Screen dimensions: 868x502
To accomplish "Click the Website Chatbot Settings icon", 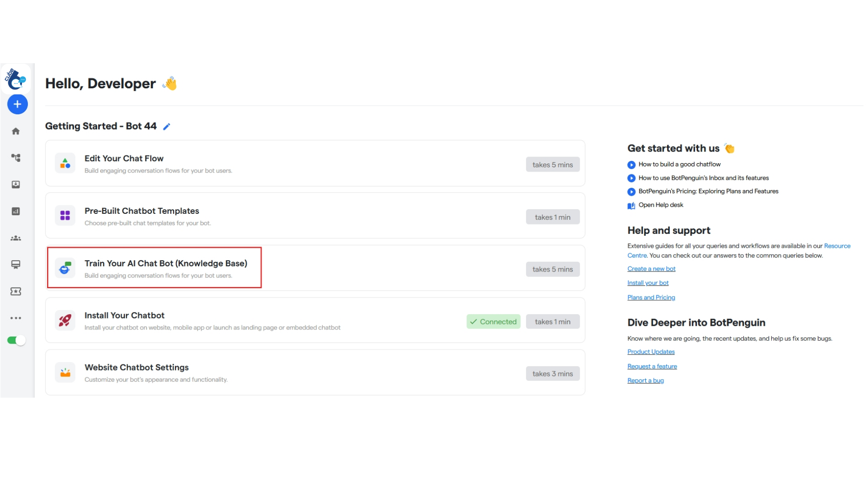I will [65, 372].
